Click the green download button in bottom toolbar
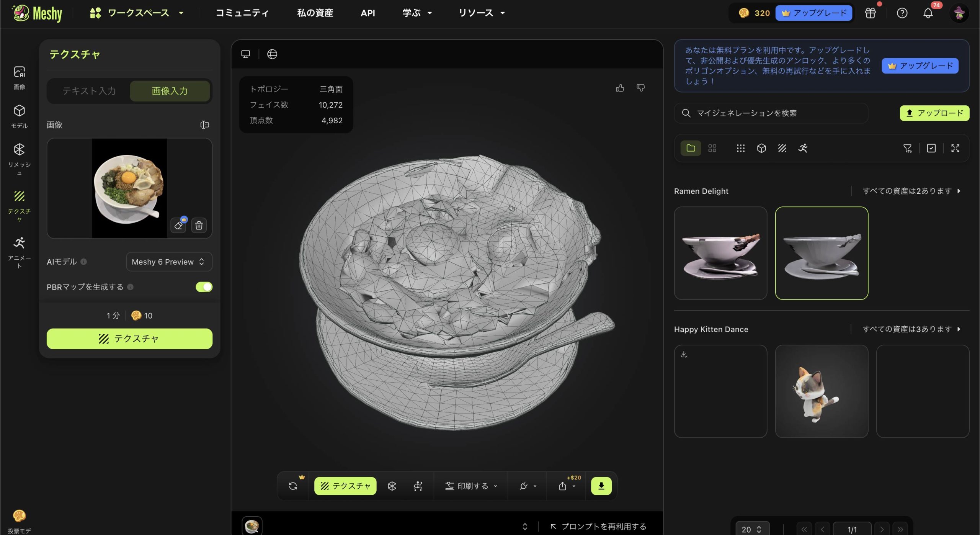This screenshot has height=535, width=980. coord(601,486)
